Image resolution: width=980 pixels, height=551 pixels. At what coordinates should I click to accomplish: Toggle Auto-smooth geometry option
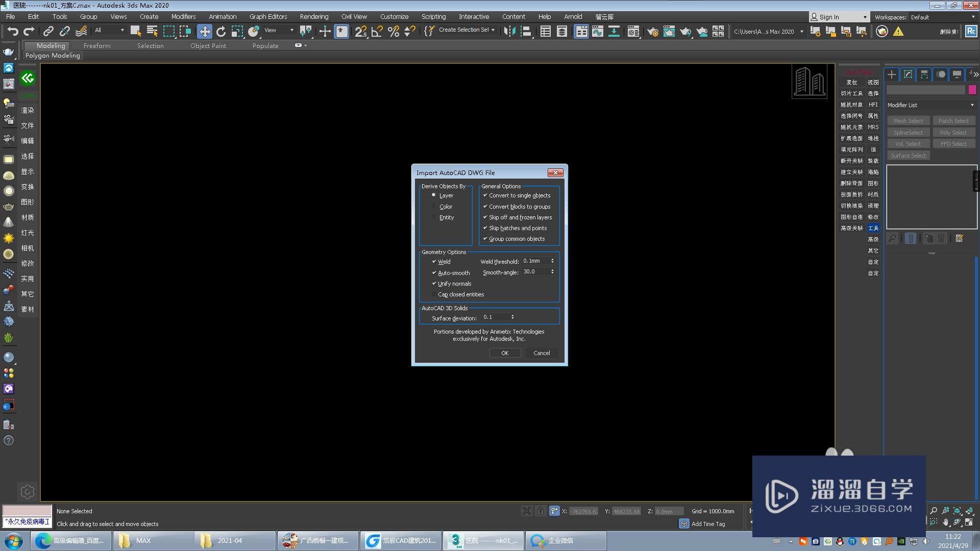(434, 272)
